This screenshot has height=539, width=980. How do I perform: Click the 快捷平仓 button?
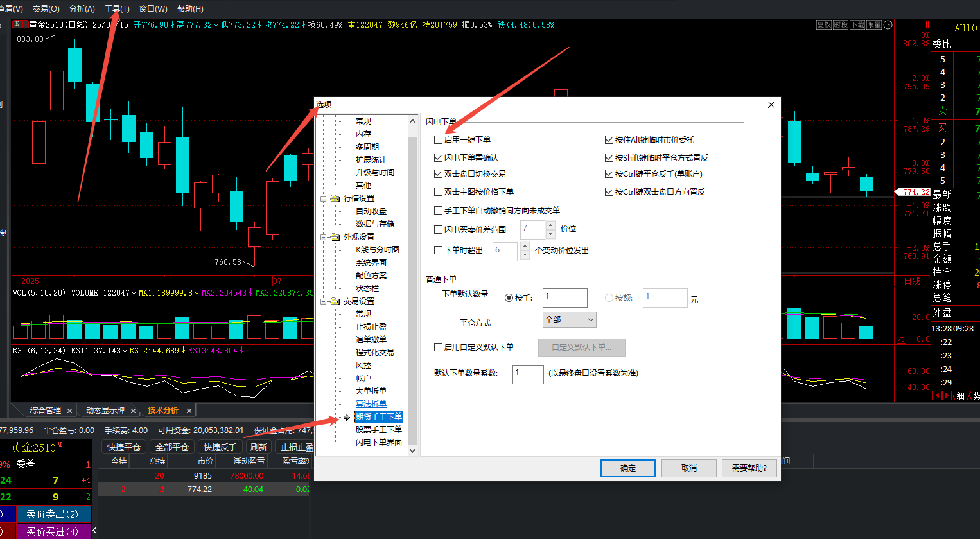[x=124, y=447]
